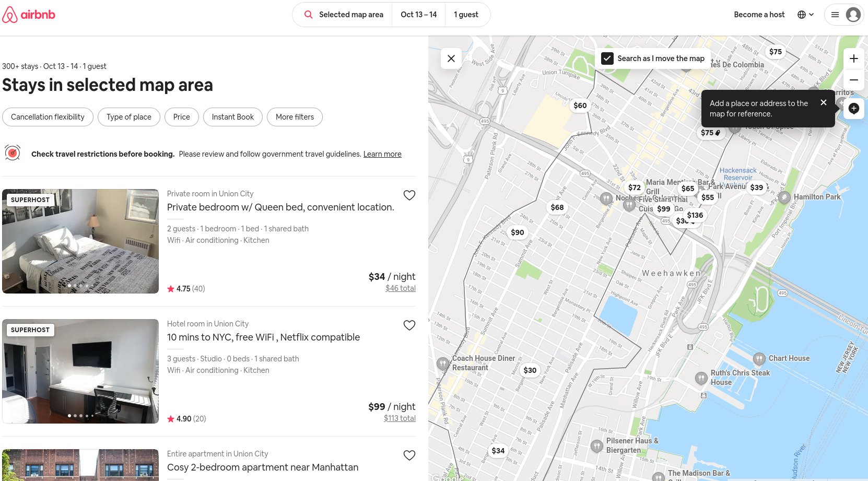The image size is (868, 481).
Task: Open Cancellation flexibility filter
Action: pos(48,117)
